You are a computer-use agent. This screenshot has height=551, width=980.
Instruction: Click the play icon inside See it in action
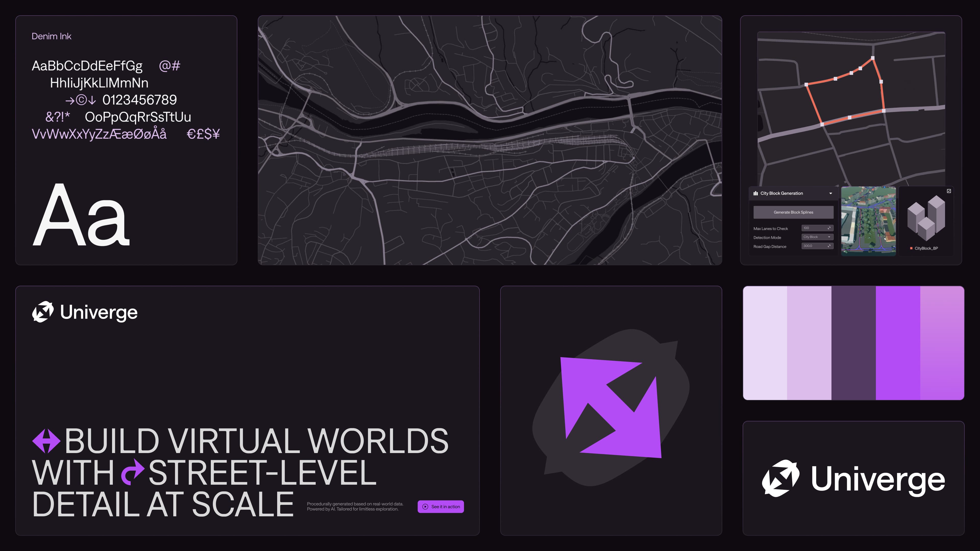[425, 507]
